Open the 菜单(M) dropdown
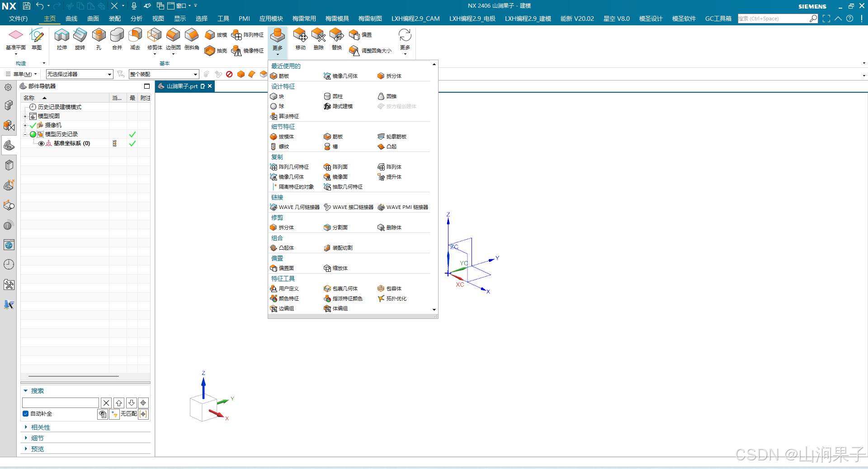The width and height of the screenshot is (868, 469). click(22, 74)
